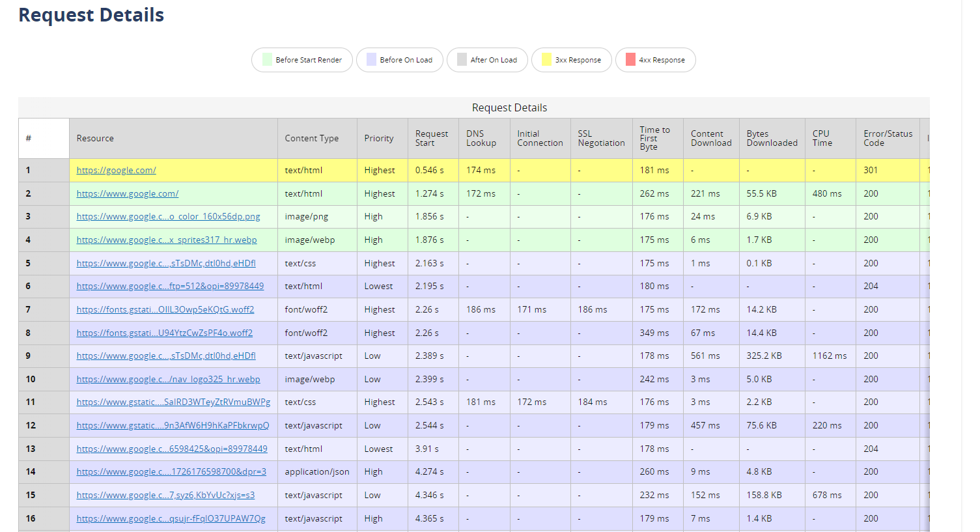Open the fonts.gstatic OlIL3Owp5eKQtG.woff2 link
The image size is (980, 532).
coord(167,309)
